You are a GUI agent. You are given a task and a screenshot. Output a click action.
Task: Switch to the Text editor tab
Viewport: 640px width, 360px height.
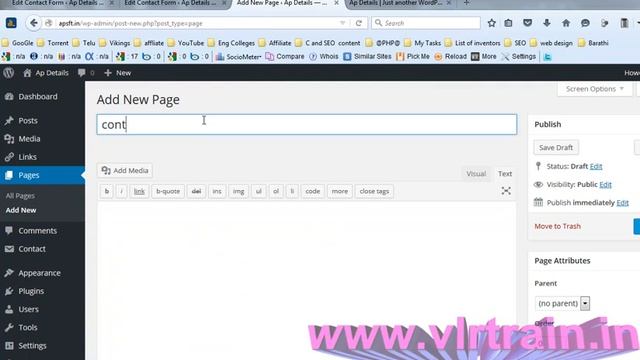(x=504, y=174)
